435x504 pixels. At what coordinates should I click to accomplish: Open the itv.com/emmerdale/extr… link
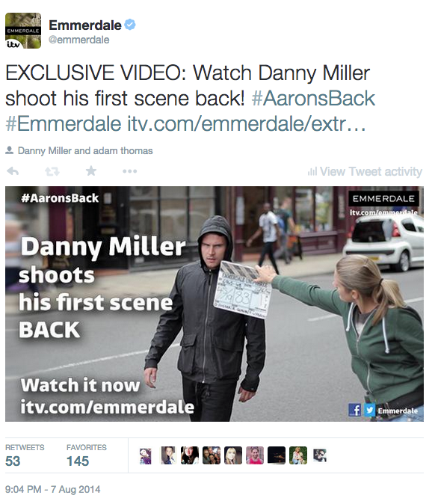click(247, 123)
